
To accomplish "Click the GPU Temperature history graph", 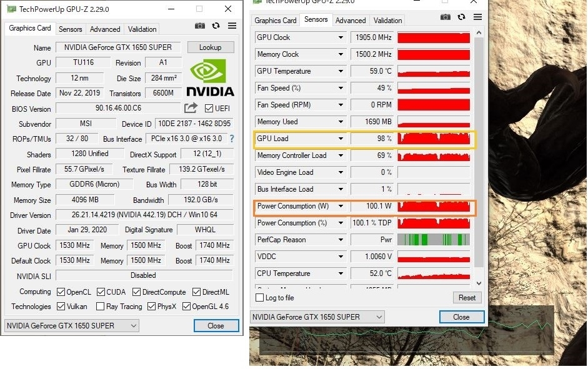I will [434, 71].
